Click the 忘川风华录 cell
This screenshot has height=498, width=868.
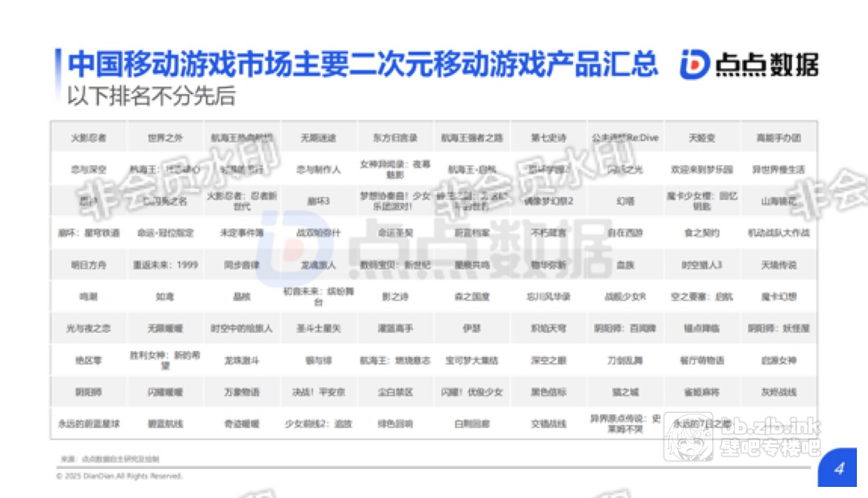coord(549,297)
